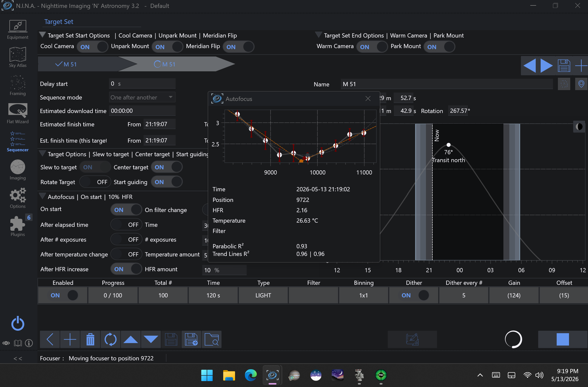
Task: Toggle Autofocus On start switch
Action: click(126, 210)
